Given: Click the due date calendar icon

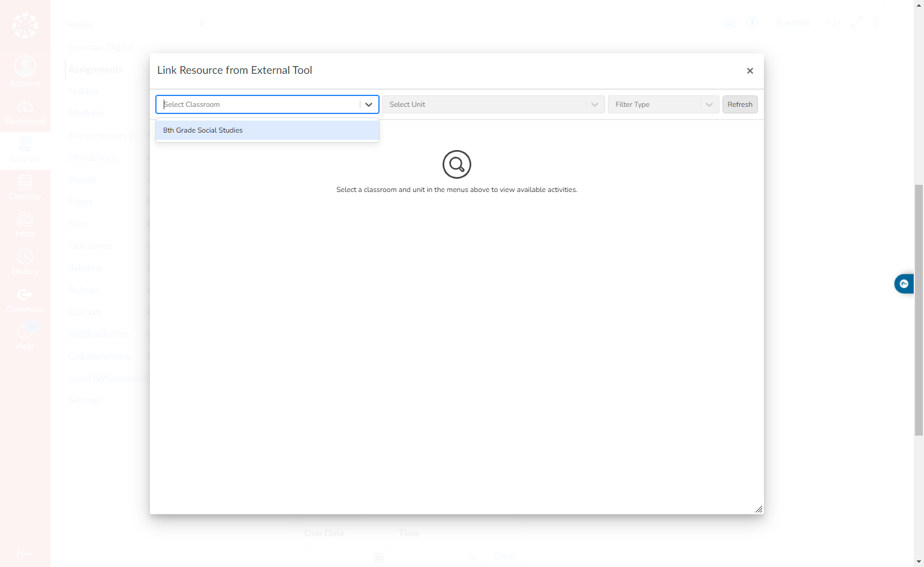Looking at the screenshot, I should [379, 557].
